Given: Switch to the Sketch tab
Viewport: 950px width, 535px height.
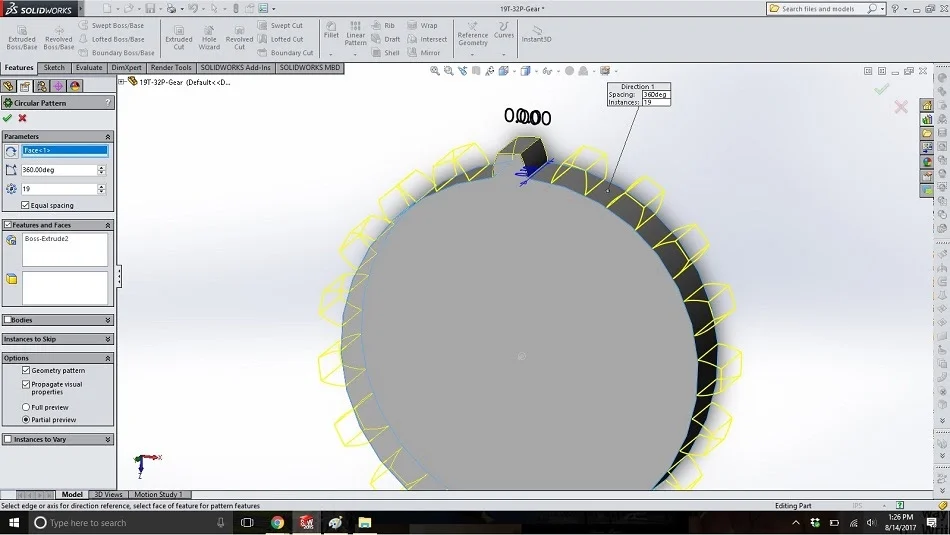Looking at the screenshot, I should pos(54,68).
